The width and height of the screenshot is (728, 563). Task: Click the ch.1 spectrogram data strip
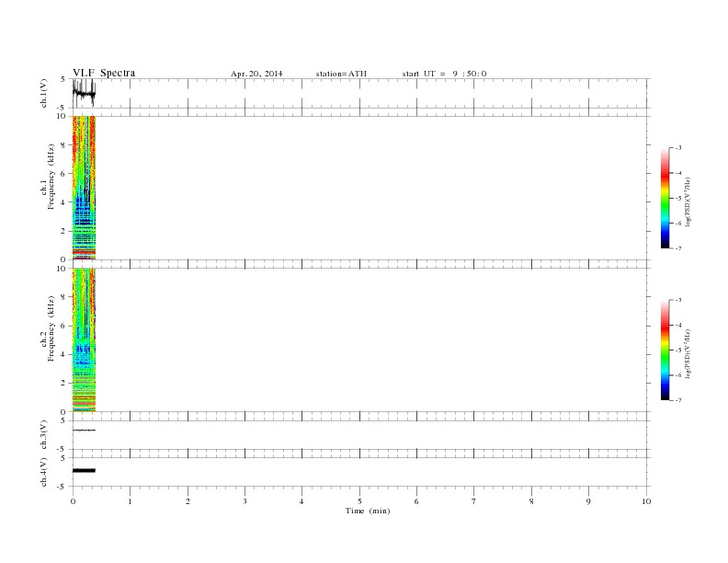84,188
